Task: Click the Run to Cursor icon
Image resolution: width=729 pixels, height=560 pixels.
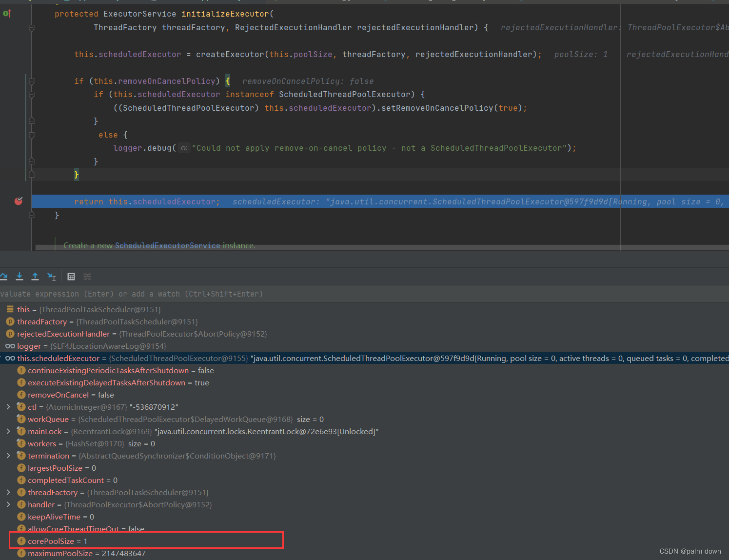Action: click(51, 277)
